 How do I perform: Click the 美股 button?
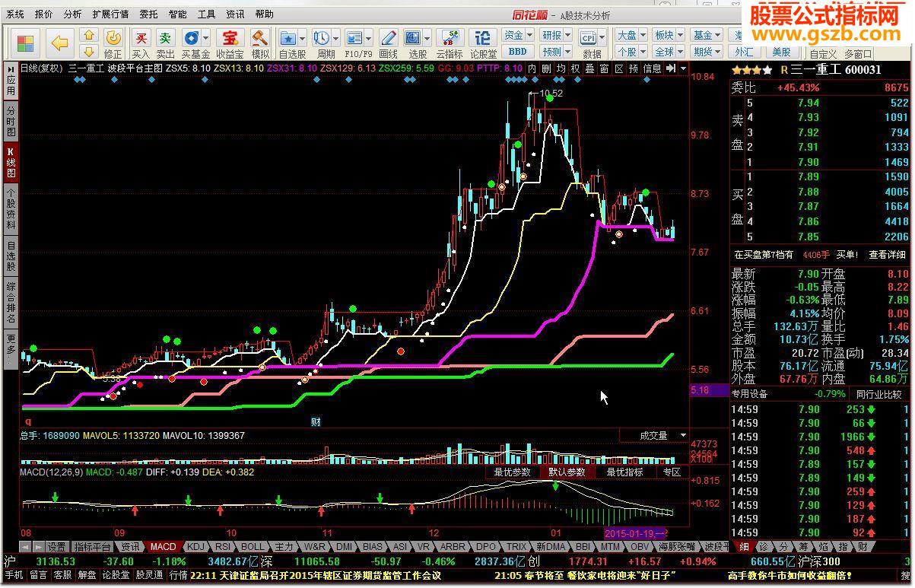click(780, 52)
